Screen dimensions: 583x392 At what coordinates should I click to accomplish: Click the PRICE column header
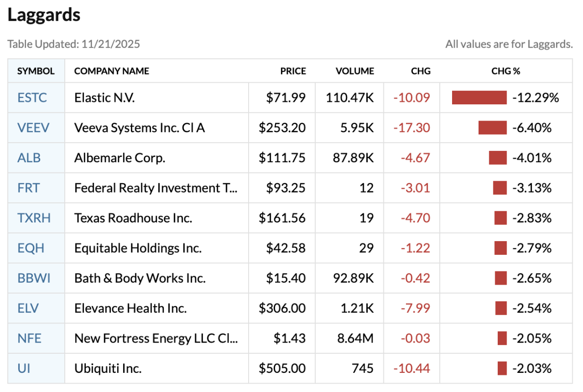(293, 71)
